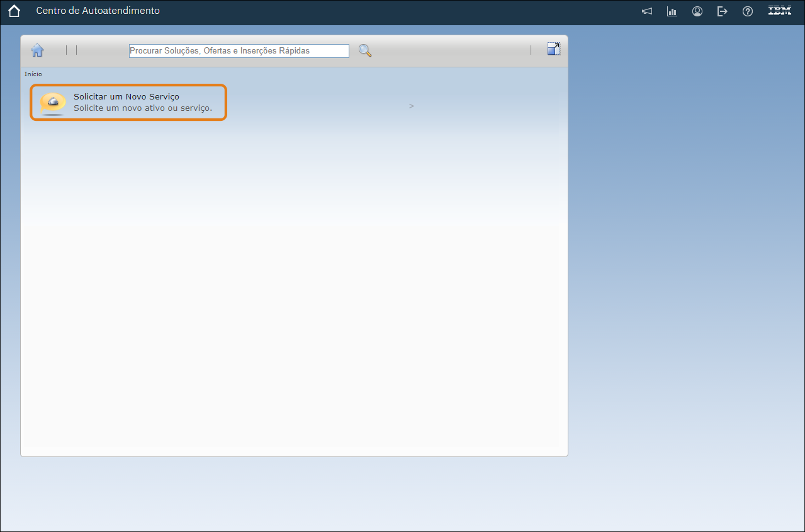The height and width of the screenshot is (532, 805).
Task: Click the first divider right of panel home icon
Action: click(x=66, y=50)
